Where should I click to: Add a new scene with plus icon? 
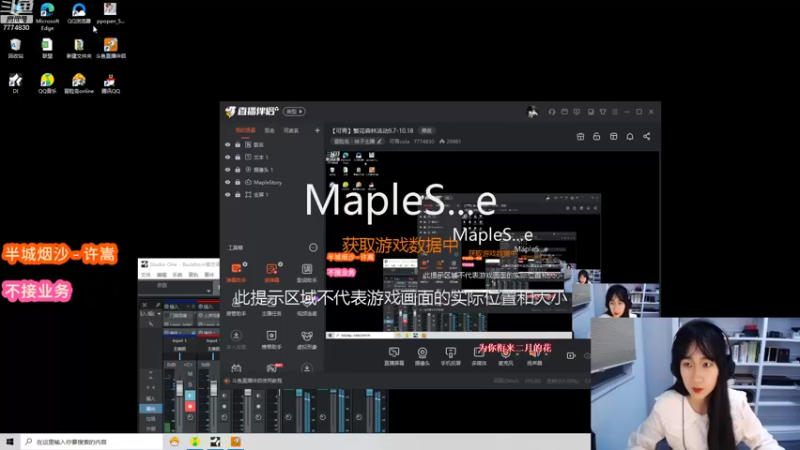[317, 131]
